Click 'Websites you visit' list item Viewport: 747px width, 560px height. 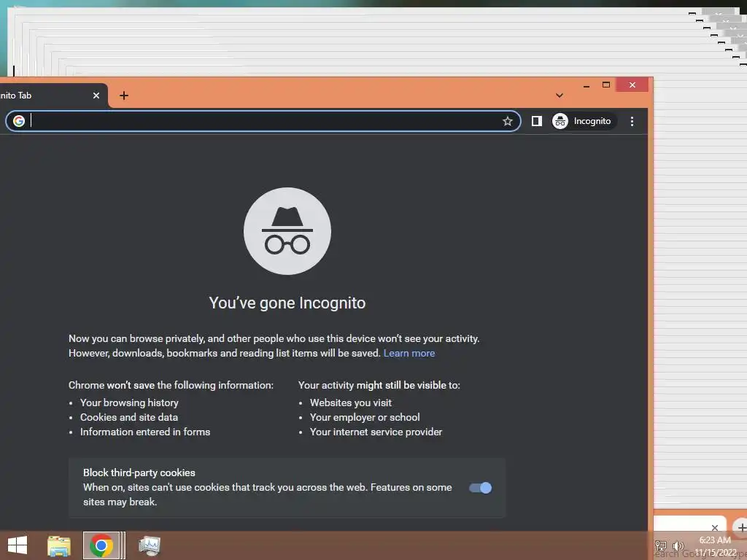(351, 402)
